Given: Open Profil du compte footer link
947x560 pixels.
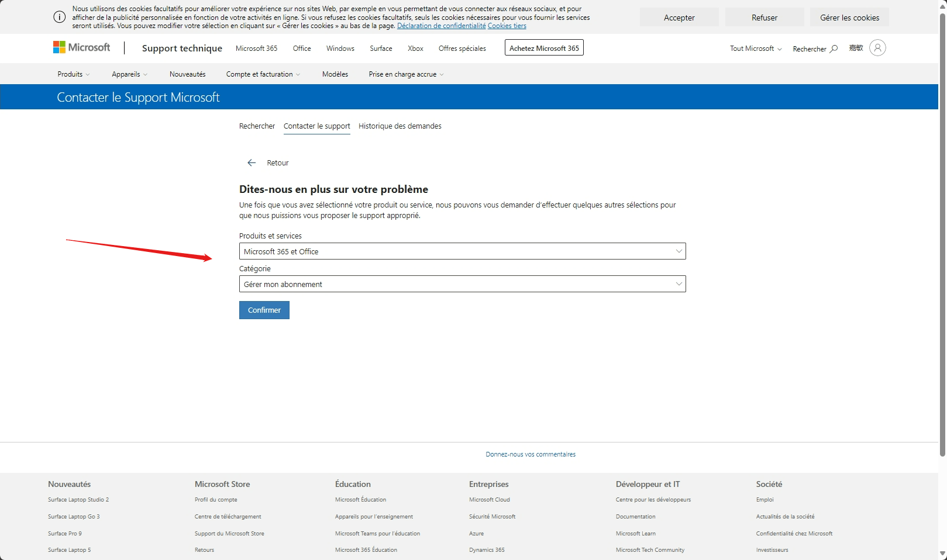Looking at the screenshot, I should point(216,500).
